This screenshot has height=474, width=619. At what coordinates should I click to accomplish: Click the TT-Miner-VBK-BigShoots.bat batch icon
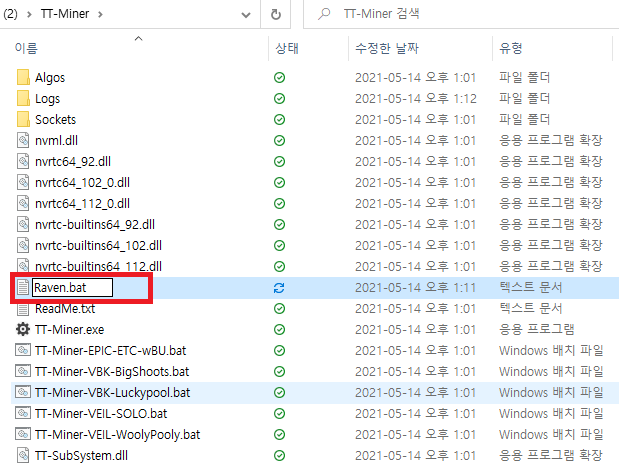pyautogui.click(x=23, y=371)
